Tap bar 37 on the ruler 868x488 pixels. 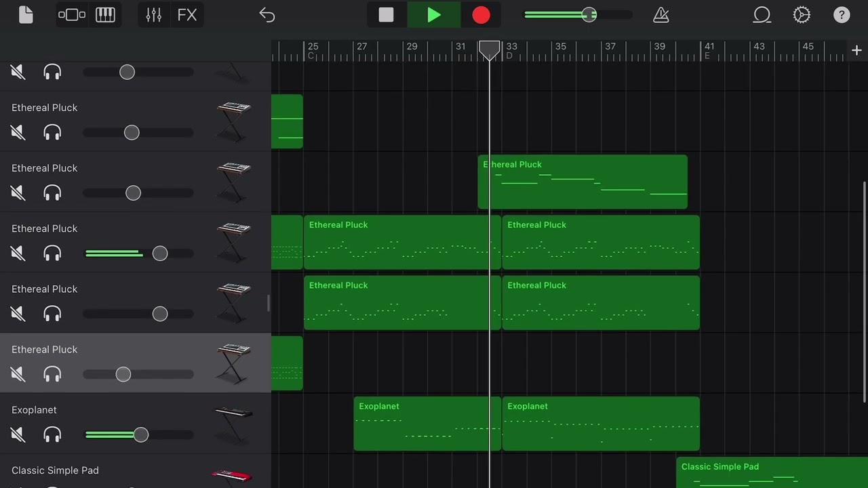pyautogui.click(x=610, y=46)
